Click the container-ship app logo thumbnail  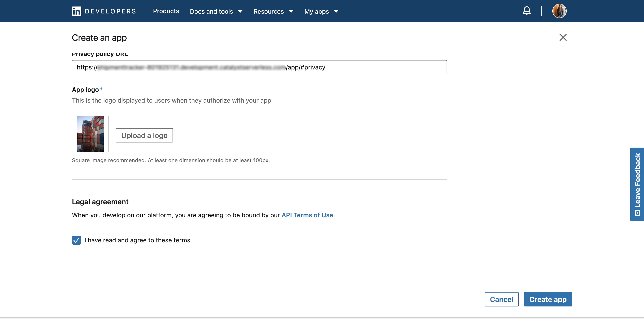click(90, 134)
